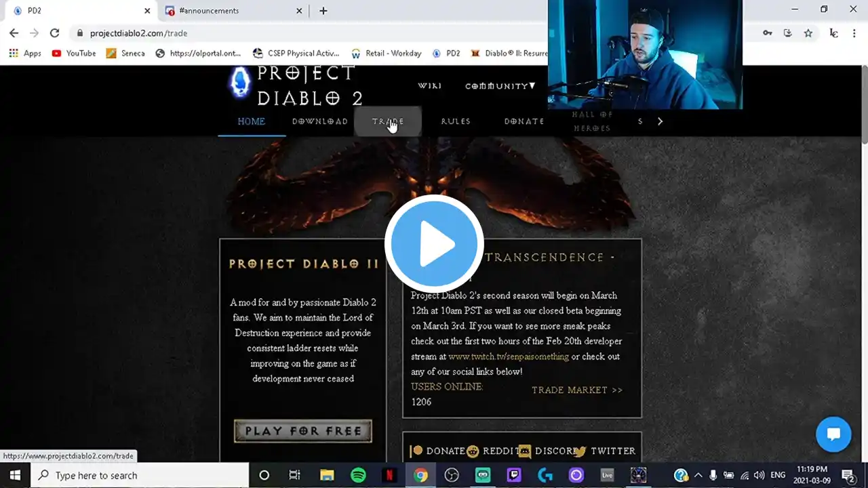Viewport: 868px width, 488px height.
Task: Open the ENG language switcher
Action: click(x=778, y=475)
